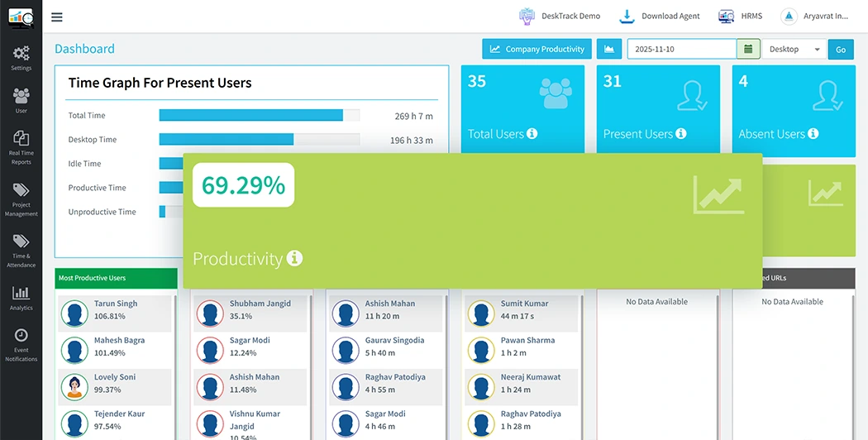Open the Desktop dropdown selector
Viewport: 868px width, 440px height.
coord(794,50)
